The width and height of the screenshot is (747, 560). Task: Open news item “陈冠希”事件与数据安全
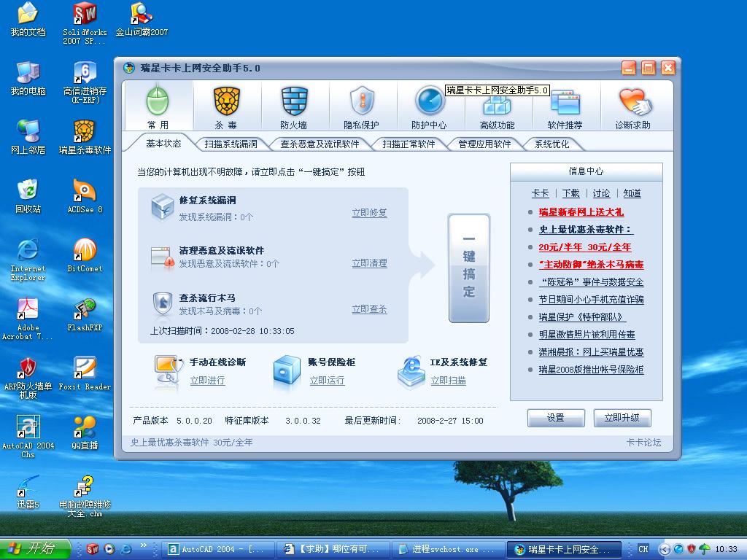click(591, 282)
